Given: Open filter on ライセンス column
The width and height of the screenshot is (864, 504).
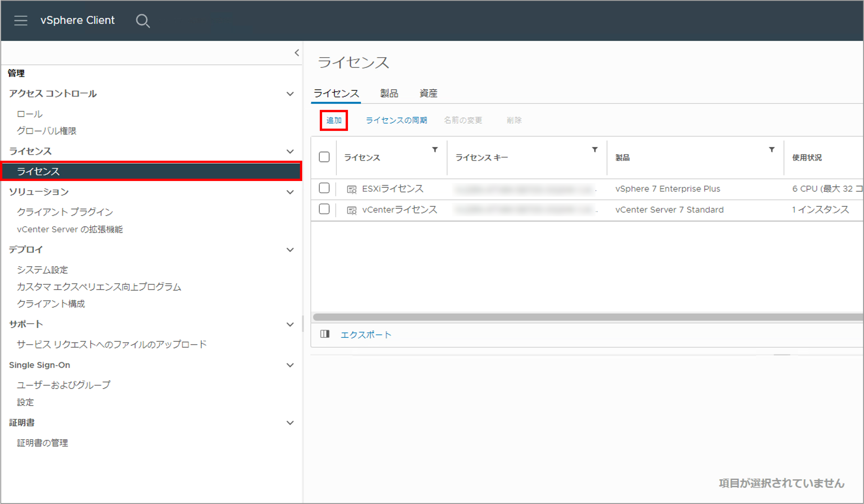Looking at the screenshot, I should click(x=435, y=149).
